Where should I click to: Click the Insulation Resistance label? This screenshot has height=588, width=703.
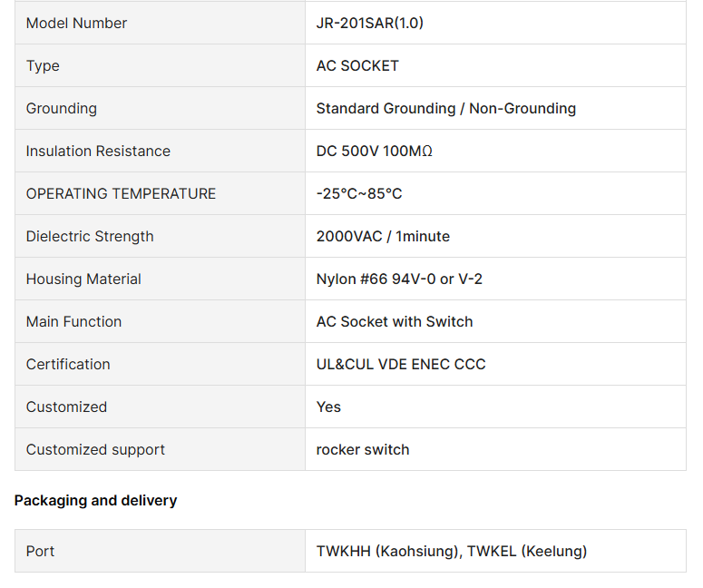click(98, 151)
